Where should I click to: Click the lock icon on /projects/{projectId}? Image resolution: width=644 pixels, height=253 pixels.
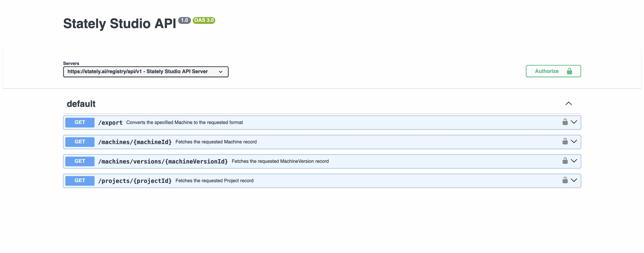tap(565, 181)
